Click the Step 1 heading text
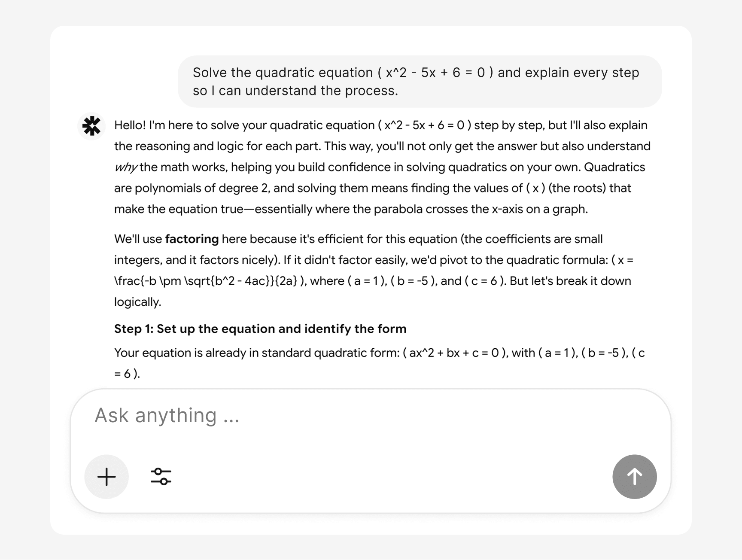This screenshot has width=742, height=560. tap(260, 329)
